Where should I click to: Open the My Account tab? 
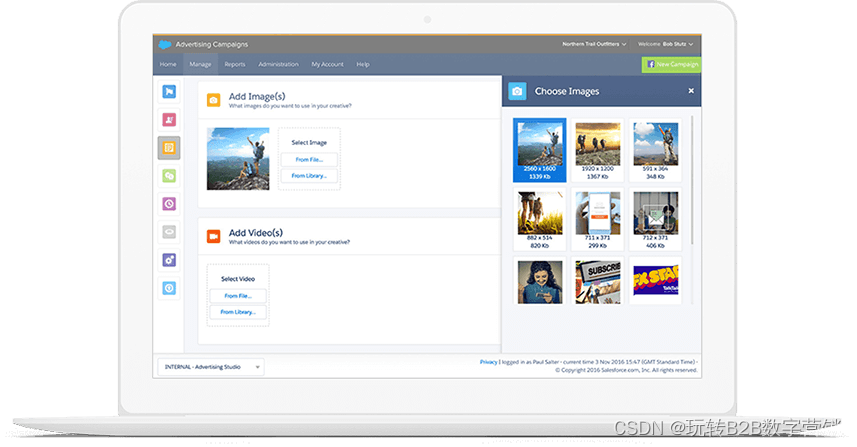point(327,64)
